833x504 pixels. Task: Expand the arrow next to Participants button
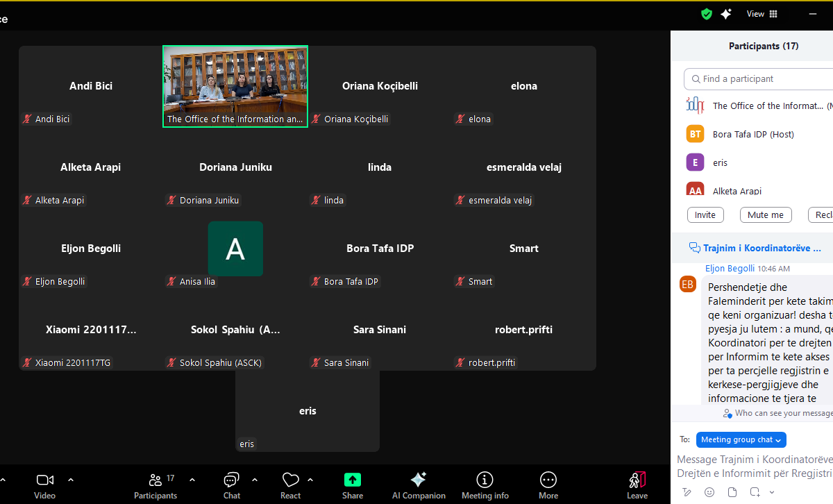[x=192, y=480]
